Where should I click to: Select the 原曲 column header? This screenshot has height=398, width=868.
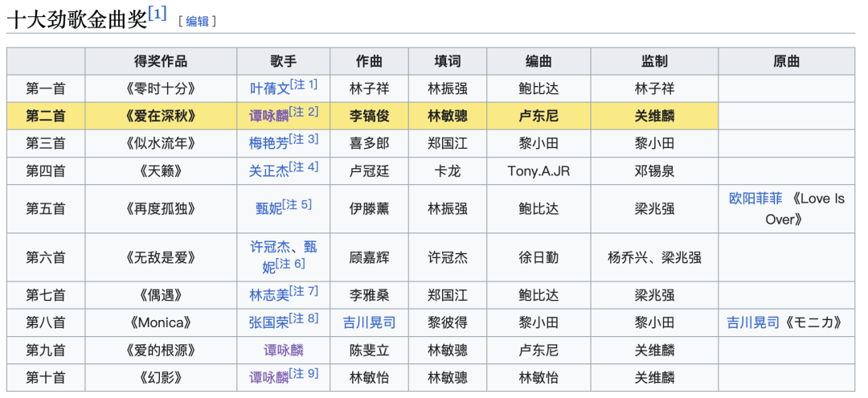click(787, 61)
